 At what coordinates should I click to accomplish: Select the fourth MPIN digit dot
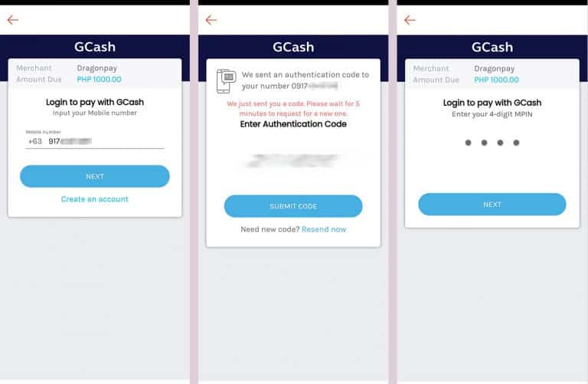(x=517, y=143)
